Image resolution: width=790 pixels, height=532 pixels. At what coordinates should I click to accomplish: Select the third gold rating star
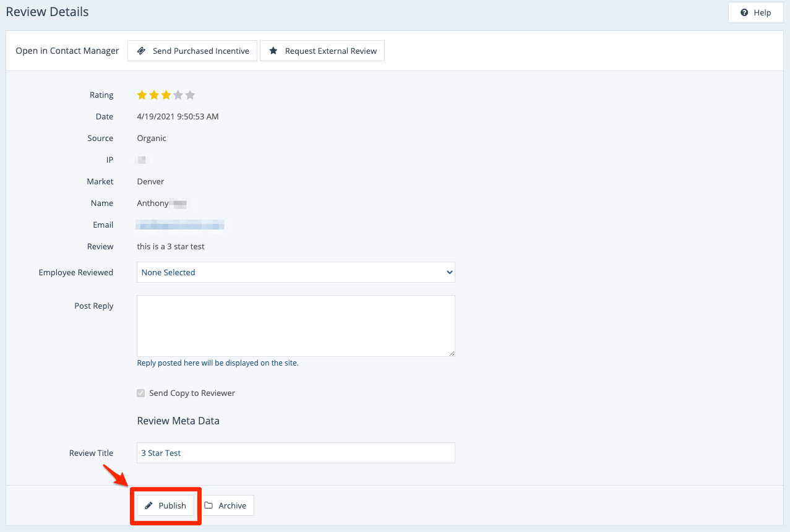click(166, 95)
